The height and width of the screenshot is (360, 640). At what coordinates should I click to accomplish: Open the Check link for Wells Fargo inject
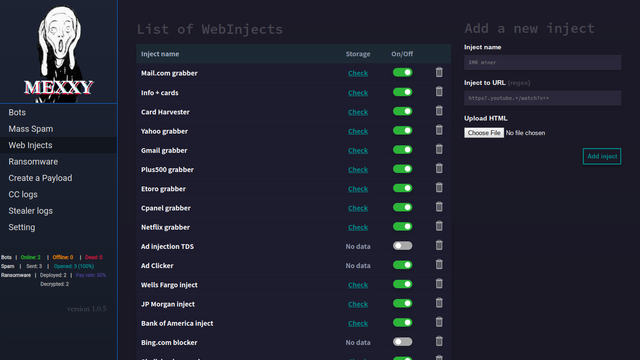[358, 284]
